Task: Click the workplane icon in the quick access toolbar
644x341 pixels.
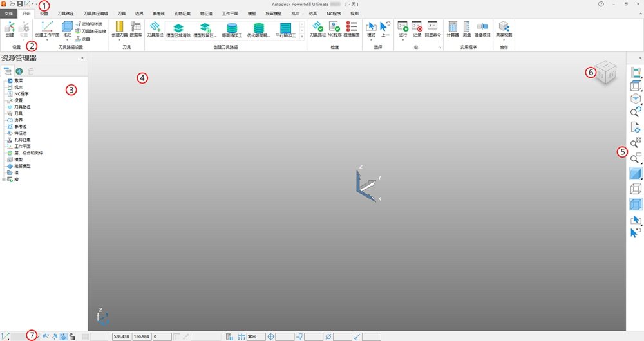Action: coord(28,4)
